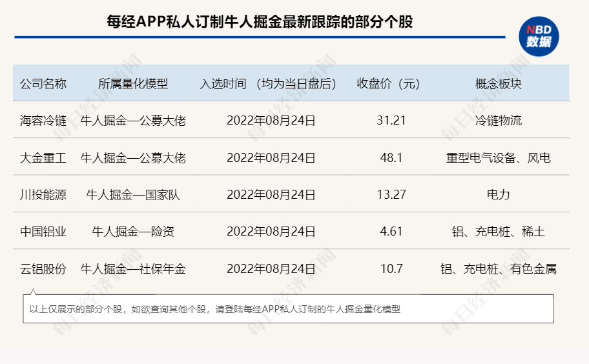Click the closing price 31.21
The width and height of the screenshot is (589, 364).
click(x=391, y=121)
